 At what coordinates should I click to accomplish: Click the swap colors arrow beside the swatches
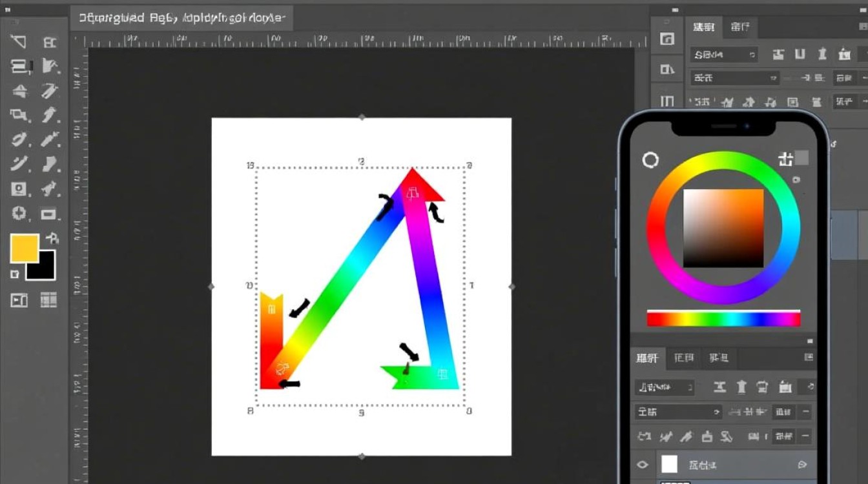click(53, 237)
